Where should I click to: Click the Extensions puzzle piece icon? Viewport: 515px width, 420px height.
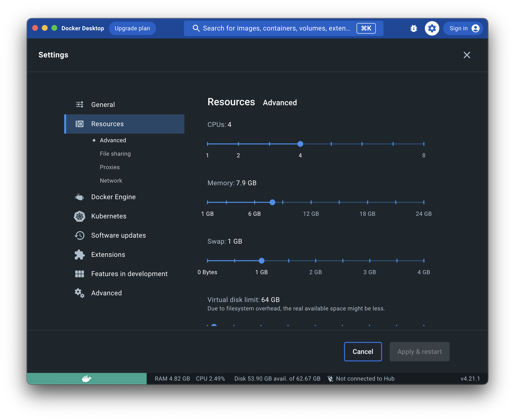click(x=79, y=254)
